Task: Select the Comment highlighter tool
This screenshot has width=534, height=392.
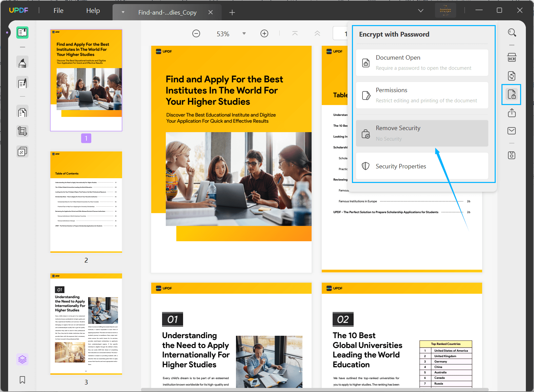Action: [22, 62]
